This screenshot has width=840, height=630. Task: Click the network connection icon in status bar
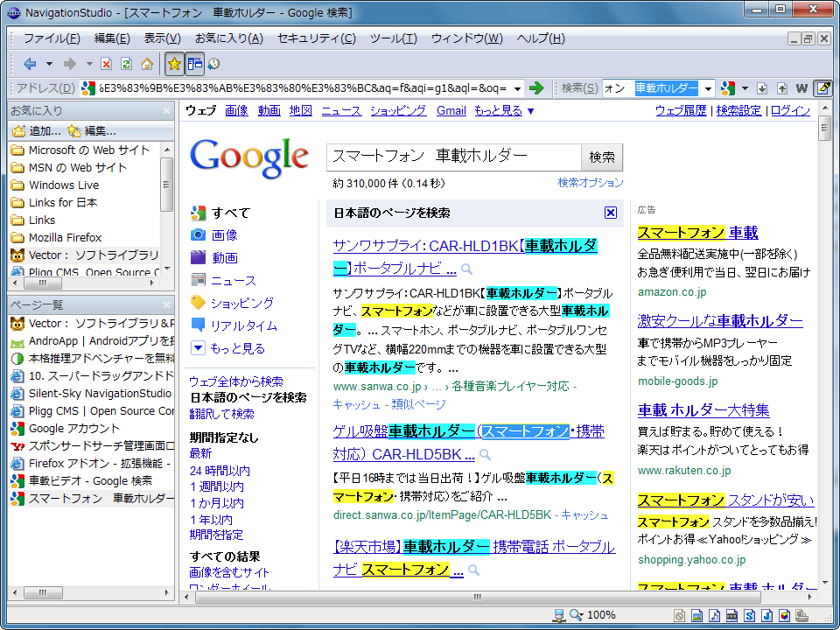coord(559,615)
